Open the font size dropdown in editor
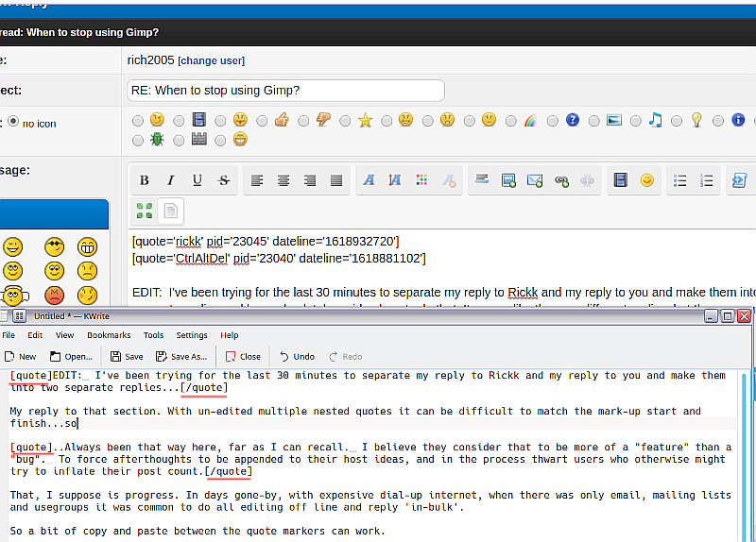Image resolution: width=756 pixels, height=542 pixels. coord(395,180)
